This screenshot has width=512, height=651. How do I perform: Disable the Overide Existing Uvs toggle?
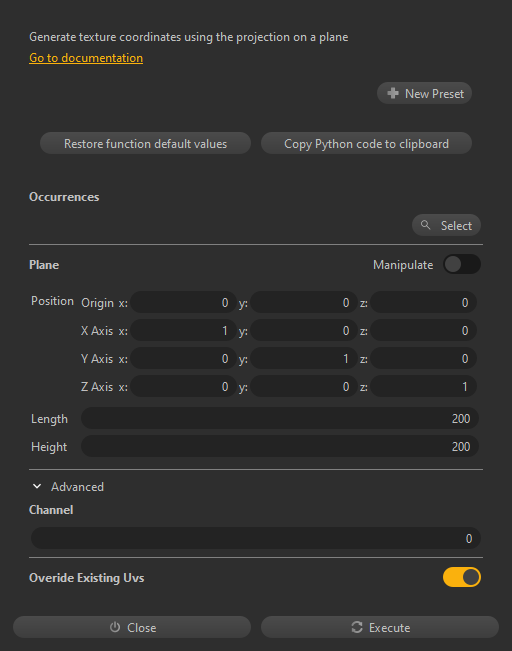[462, 577]
